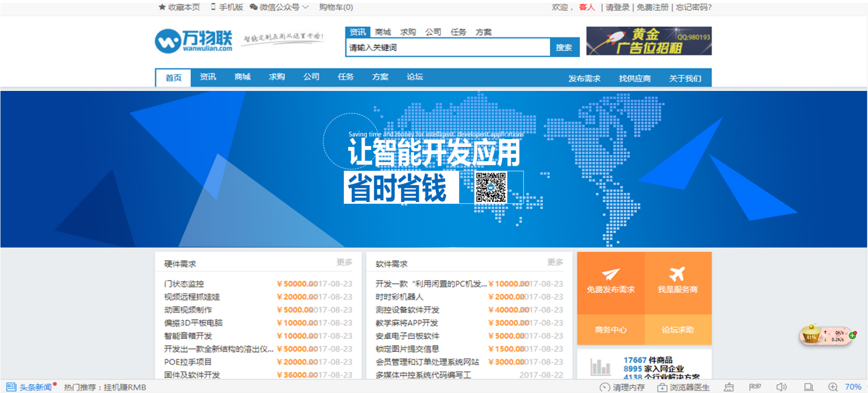Viewport: 868px width, 393px height.
Task: Click the 17667 件商品 count
Action: point(648,360)
